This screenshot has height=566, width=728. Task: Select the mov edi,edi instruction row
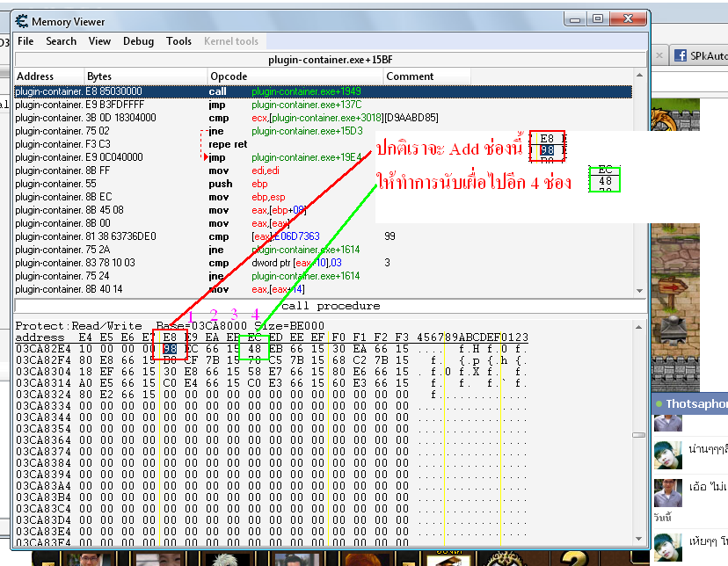click(324, 171)
